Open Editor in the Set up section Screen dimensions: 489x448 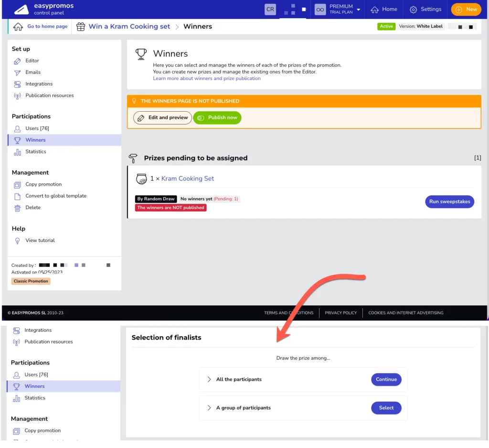coord(32,61)
